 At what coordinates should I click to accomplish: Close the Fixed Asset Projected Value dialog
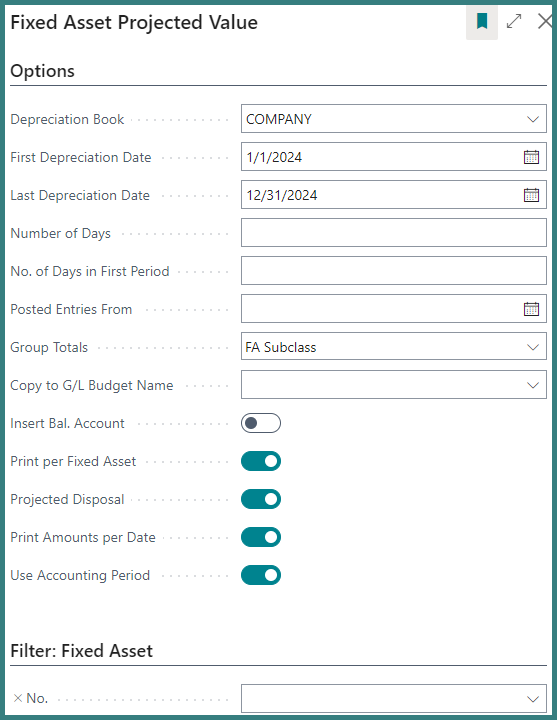pyautogui.click(x=545, y=22)
